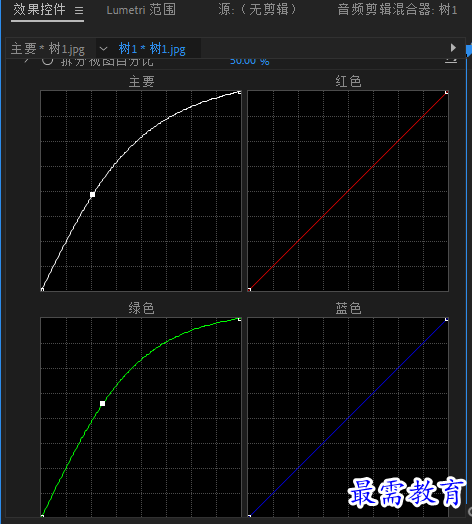Click the blue 树1 * 树1.jpg link
472x524 pixels.
(x=152, y=49)
